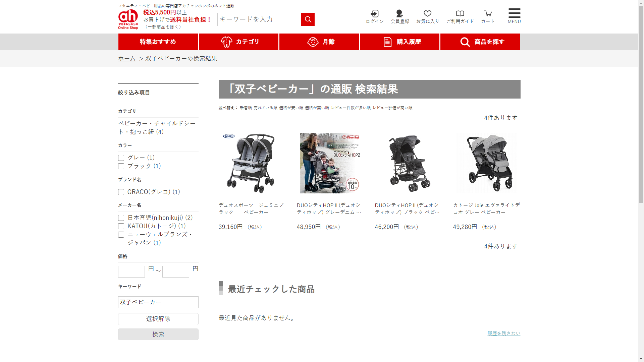Sort results by 価格が安い順
The height and width of the screenshot is (362, 644).
click(x=291, y=108)
